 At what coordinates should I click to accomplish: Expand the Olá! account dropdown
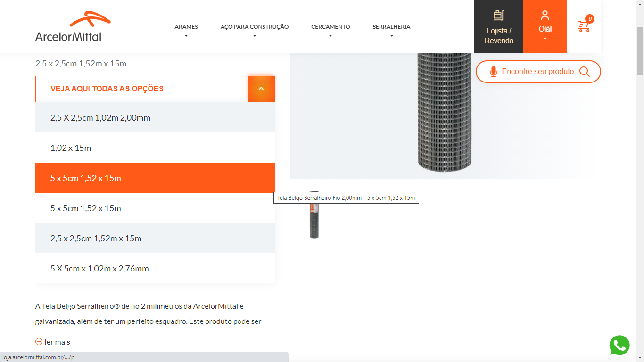545,26
